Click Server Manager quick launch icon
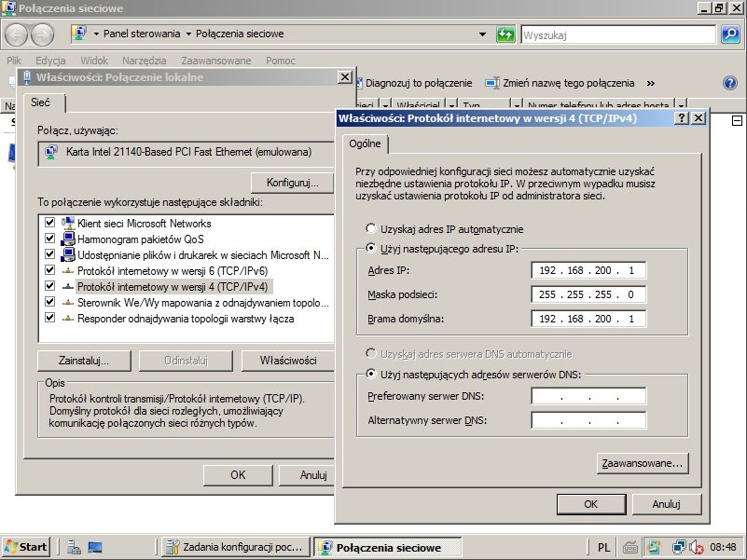Viewport: 747px width, 560px height. pyautogui.click(x=74, y=547)
